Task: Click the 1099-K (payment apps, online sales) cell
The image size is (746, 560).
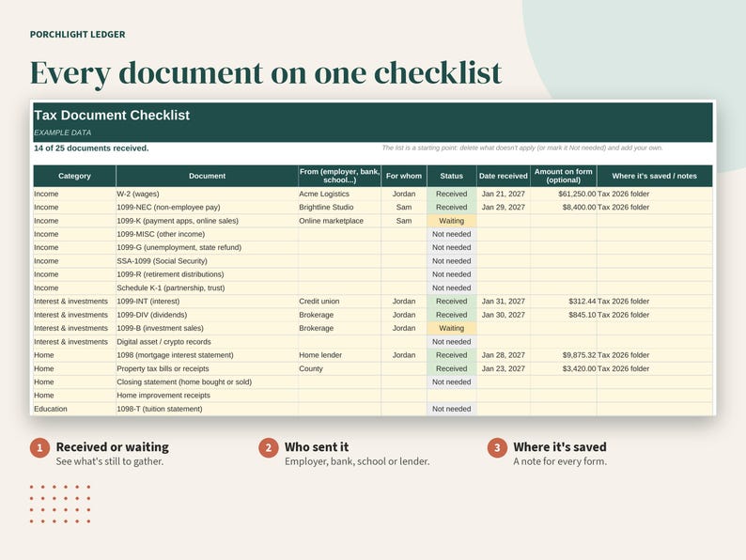Action: (207, 221)
